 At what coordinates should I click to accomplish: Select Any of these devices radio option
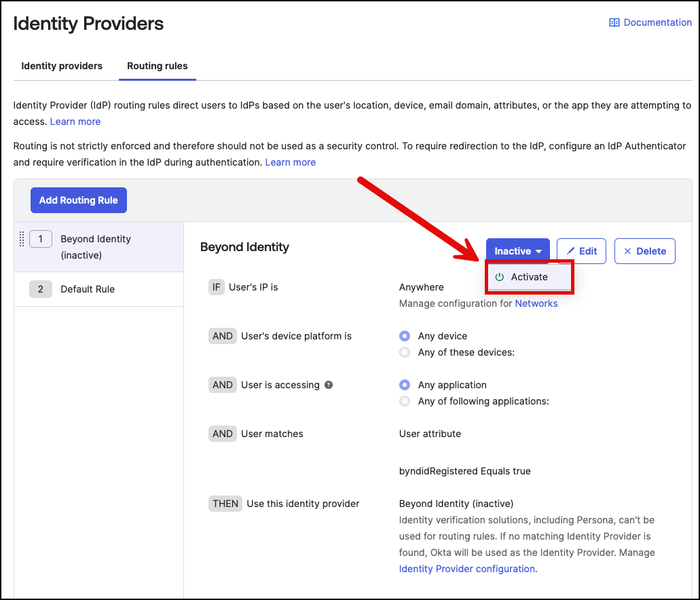(x=405, y=352)
